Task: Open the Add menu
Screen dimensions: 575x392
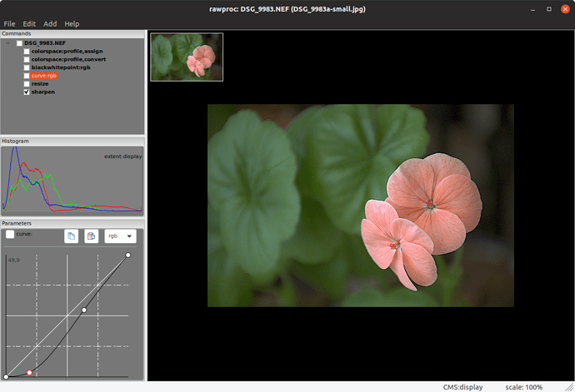Action: 50,23
